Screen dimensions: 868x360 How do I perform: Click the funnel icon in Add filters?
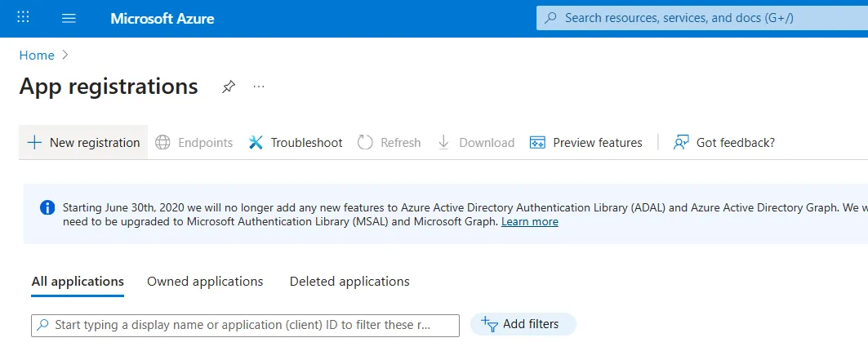coord(490,324)
